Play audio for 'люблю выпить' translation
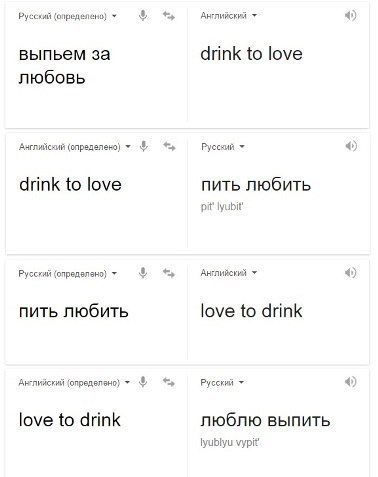 point(350,382)
